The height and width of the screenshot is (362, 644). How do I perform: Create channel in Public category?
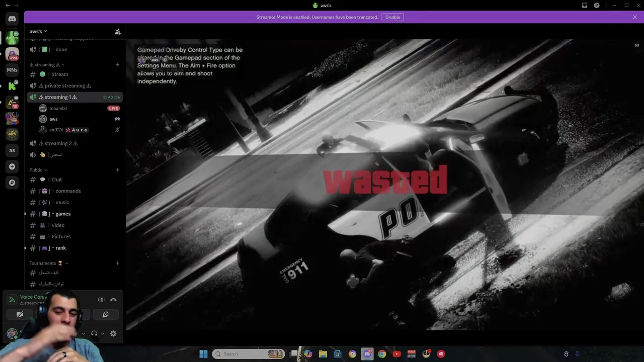[117, 170]
